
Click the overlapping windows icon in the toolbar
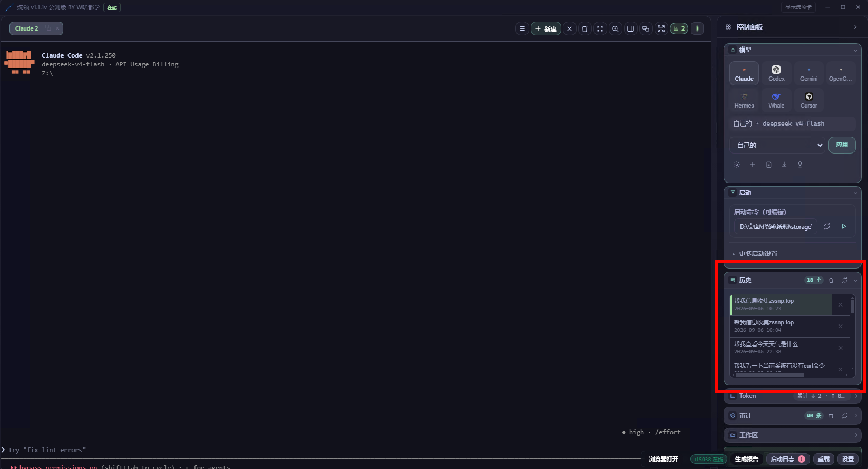(x=646, y=29)
